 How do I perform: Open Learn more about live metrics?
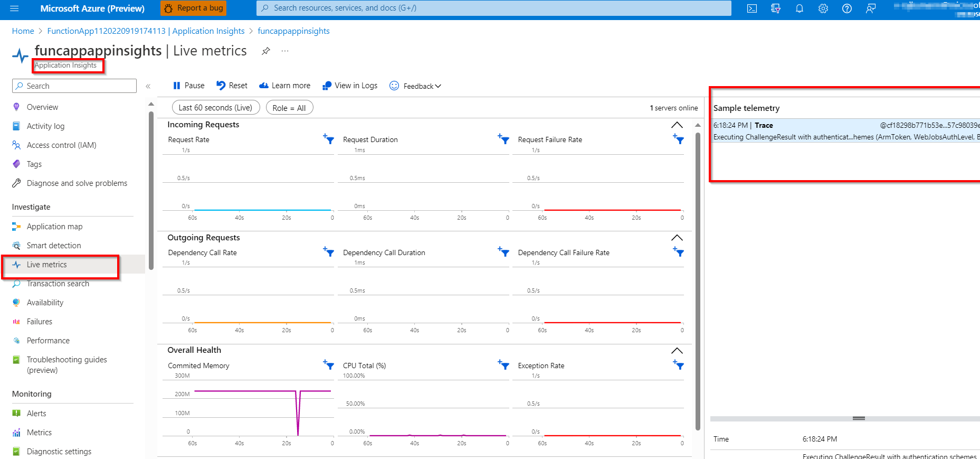(284, 86)
